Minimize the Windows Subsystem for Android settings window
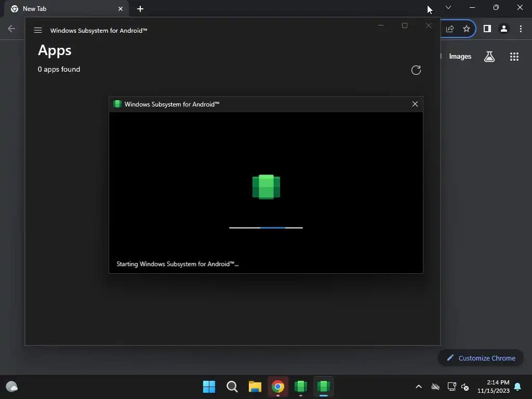532x399 pixels. click(x=381, y=25)
